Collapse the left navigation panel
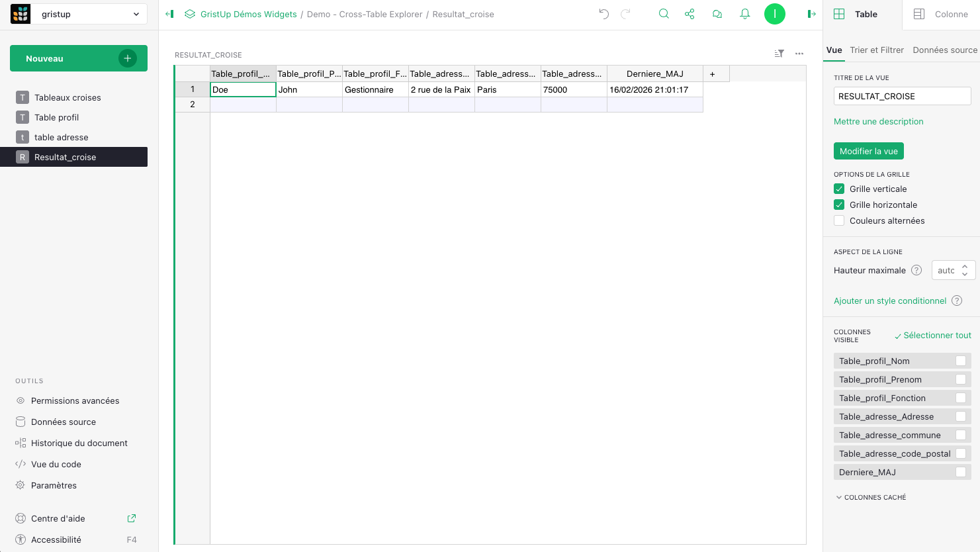 (169, 14)
